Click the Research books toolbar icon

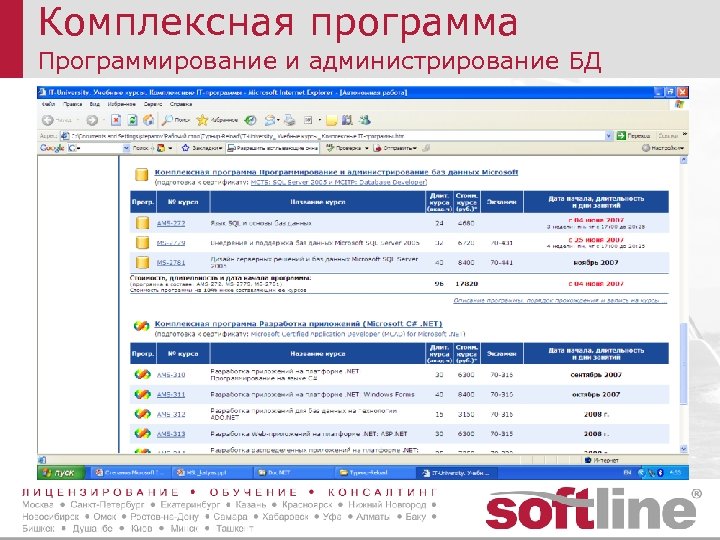tap(348, 120)
